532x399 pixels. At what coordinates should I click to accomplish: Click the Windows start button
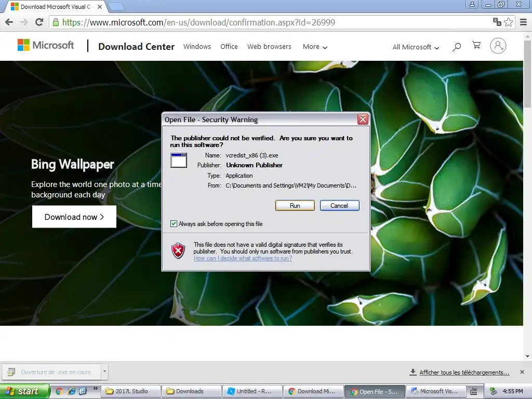(24, 391)
